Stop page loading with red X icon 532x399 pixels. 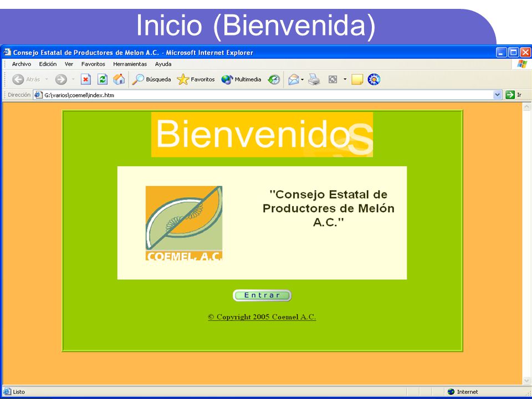(x=85, y=79)
